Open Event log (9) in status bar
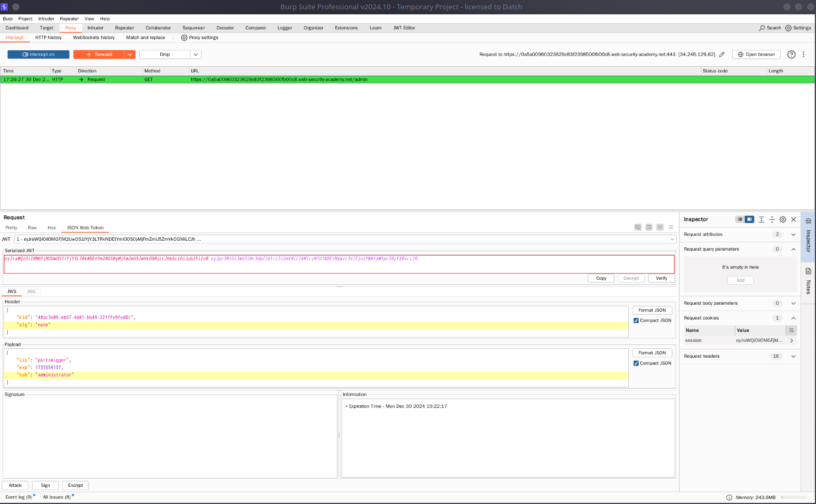This screenshot has width=816, height=504. [19, 497]
